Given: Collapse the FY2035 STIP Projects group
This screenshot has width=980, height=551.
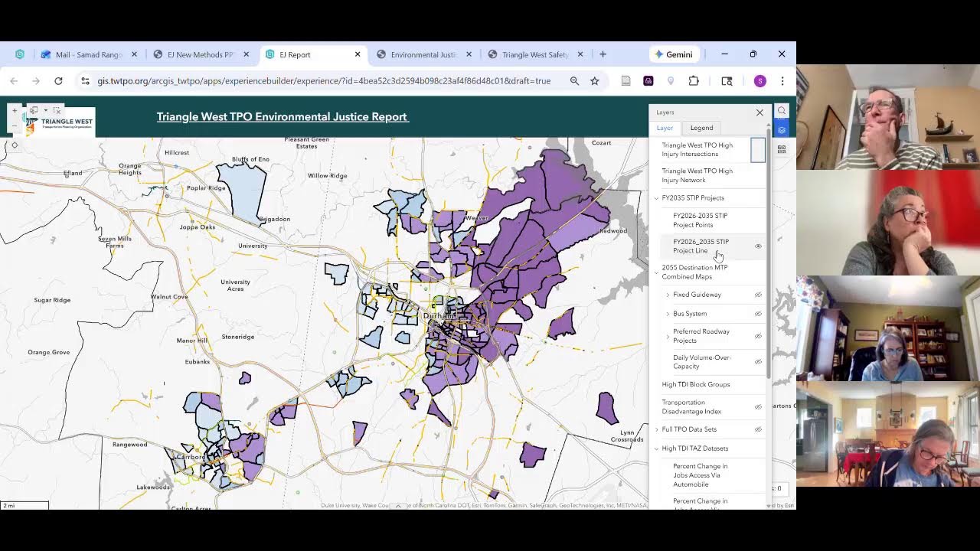Looking at the screenshot, I should [657, 198].
